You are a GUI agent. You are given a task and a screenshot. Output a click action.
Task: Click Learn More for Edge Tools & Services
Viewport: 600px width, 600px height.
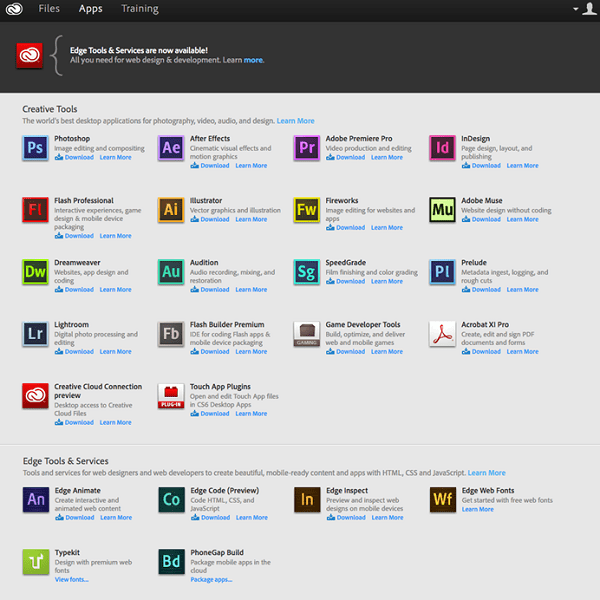[486, 473]
